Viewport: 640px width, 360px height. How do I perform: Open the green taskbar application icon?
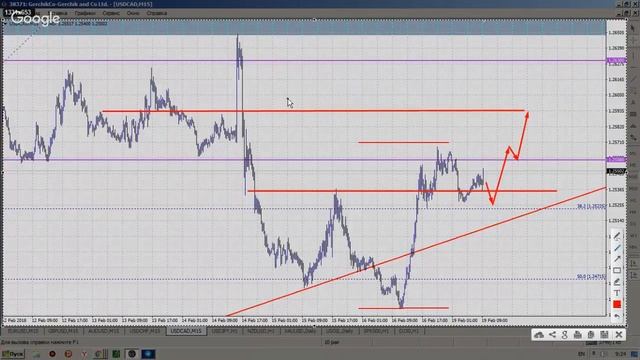point(116,354)
